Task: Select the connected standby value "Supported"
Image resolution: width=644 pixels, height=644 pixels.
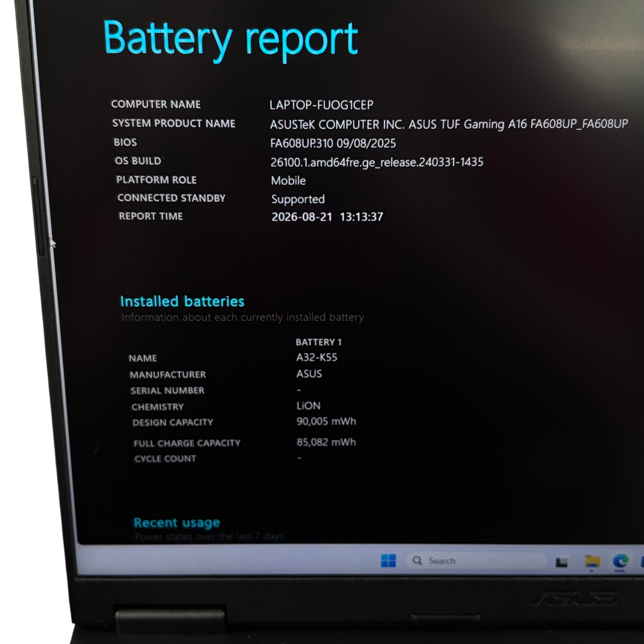Action: point(298,199)
